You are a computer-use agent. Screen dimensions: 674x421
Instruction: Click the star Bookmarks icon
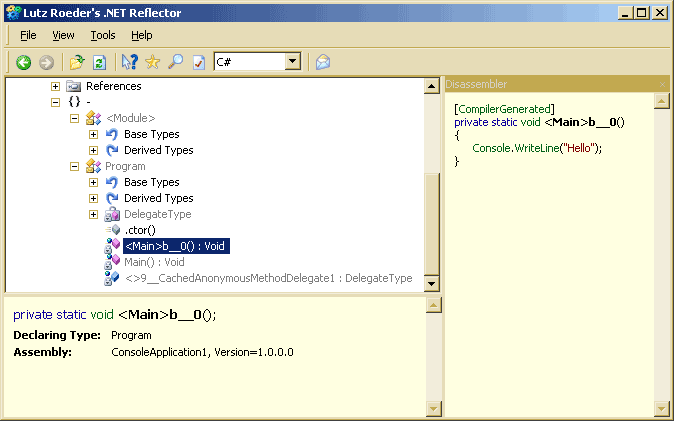tap(153, 62)
